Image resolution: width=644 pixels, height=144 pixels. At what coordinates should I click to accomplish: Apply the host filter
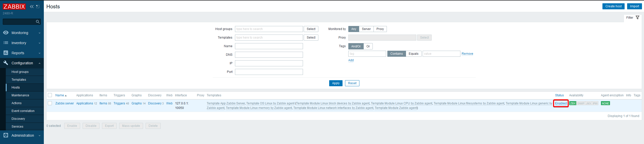[x=336, y=83]
